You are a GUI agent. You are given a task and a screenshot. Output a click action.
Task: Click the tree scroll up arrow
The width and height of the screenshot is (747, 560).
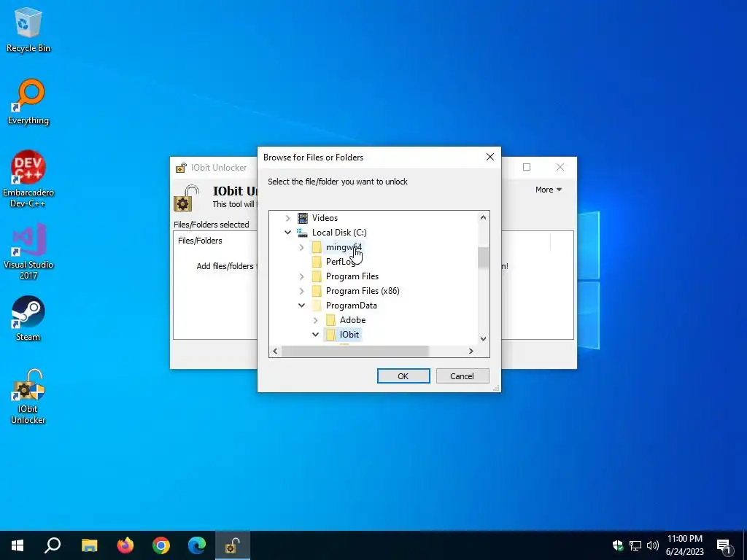point(483,217)
